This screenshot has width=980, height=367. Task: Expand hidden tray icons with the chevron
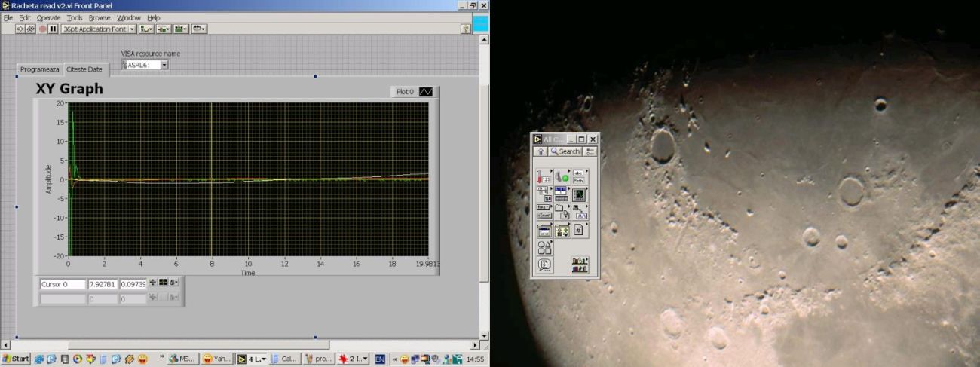tap(394, 359)
